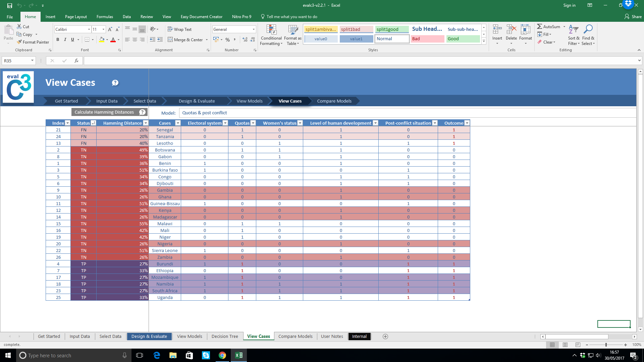Go to the Compare Models navigation step
This screenshot has width=644, height=362.
(334, 101)
